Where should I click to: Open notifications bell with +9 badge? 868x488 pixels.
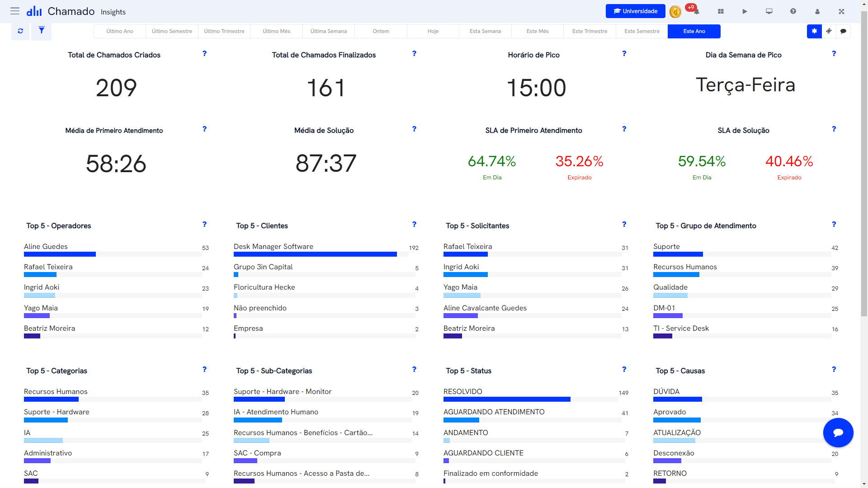coord(696,11)
